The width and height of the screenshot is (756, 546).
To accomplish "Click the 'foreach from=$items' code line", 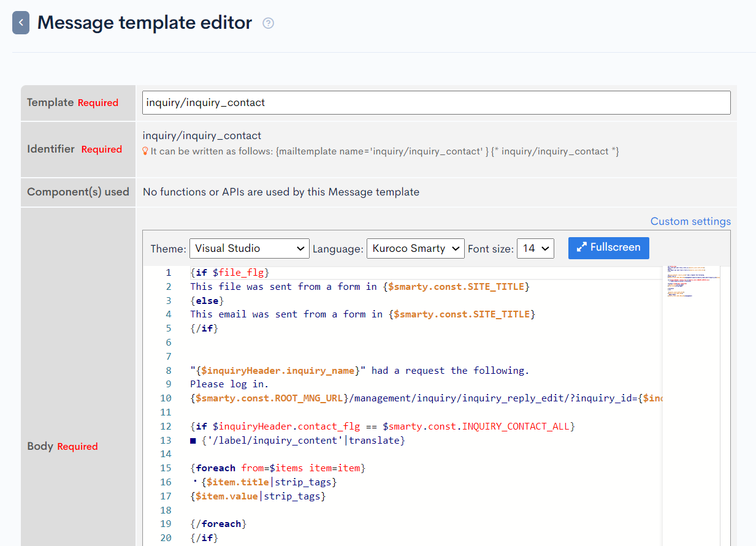I will [x=278, y=468].
